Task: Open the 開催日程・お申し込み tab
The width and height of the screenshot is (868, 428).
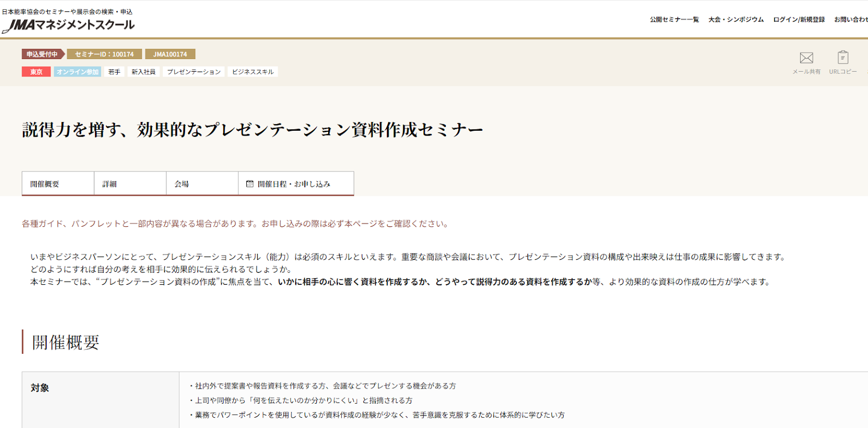Action: (296, 184)
